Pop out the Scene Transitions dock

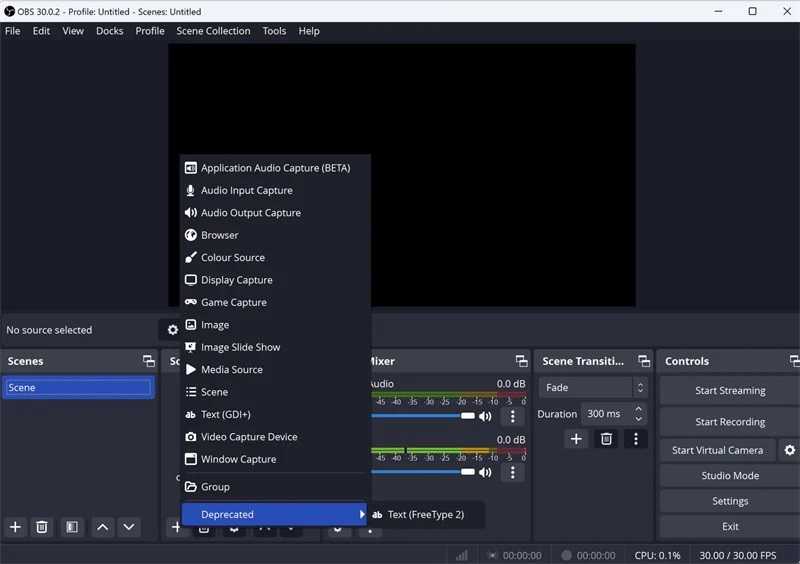(x=644, y=361)
